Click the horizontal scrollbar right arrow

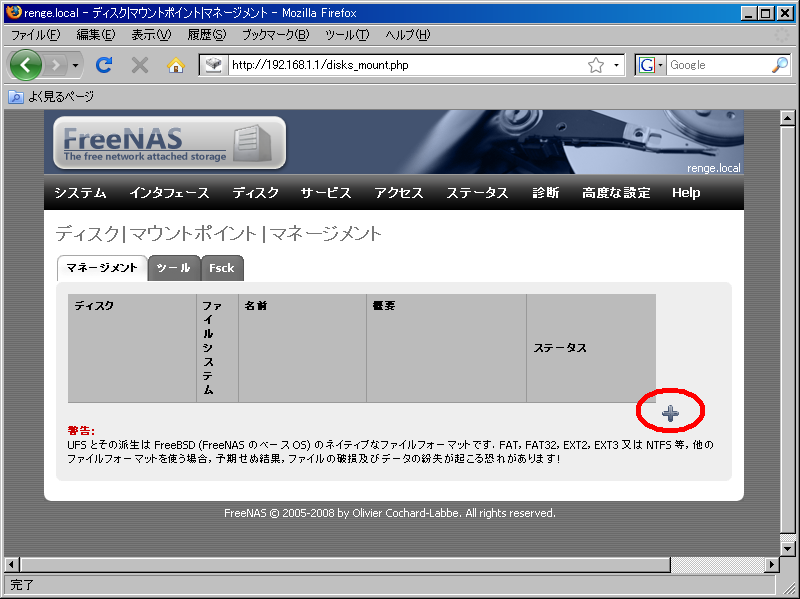pyautogui.click(x=771, y=564)
